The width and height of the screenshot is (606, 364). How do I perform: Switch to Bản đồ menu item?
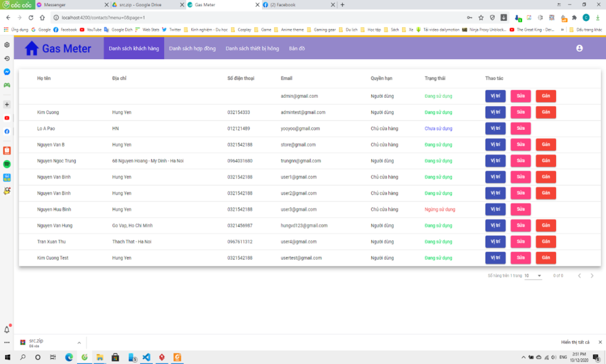[297, 49]
